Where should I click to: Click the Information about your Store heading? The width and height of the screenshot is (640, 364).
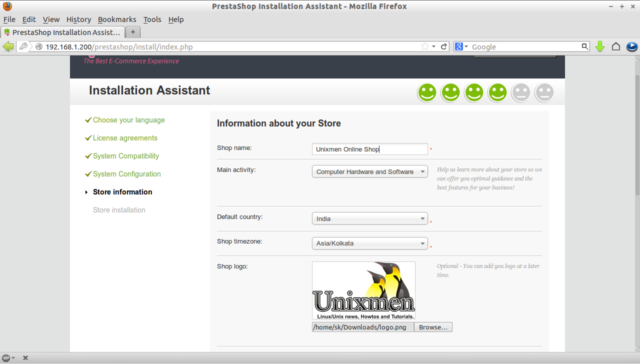(x=279, y=123)
